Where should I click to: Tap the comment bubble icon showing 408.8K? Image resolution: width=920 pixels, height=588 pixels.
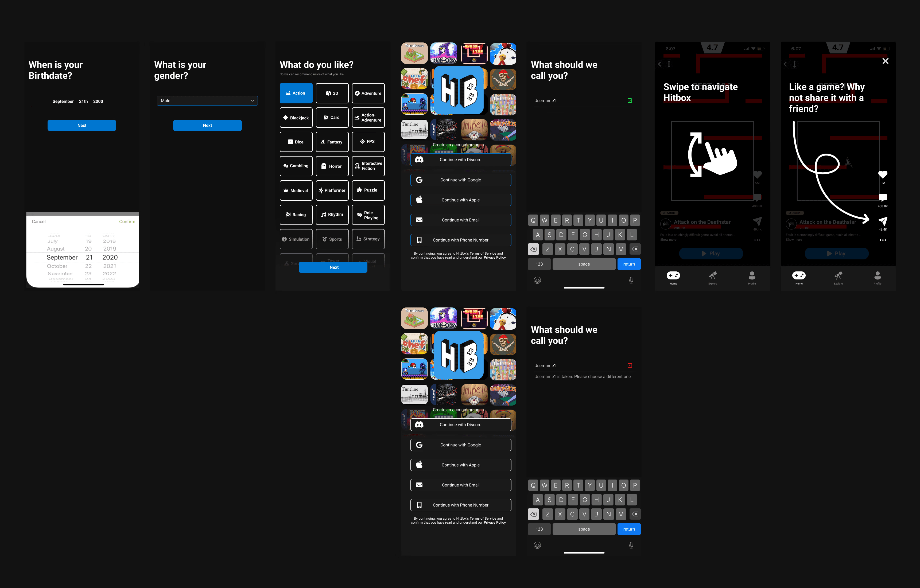point(883,197)
